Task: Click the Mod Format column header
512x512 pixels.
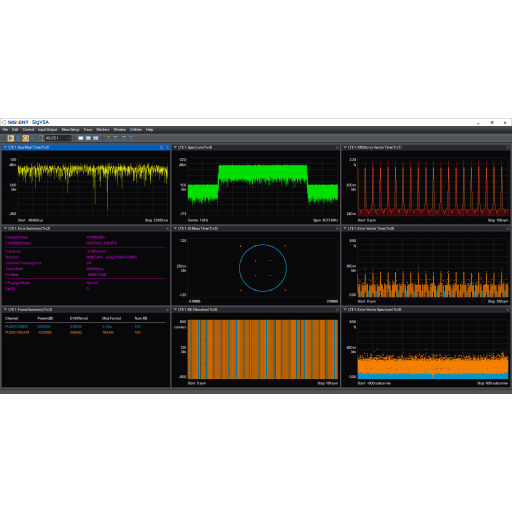Action: 112,318
